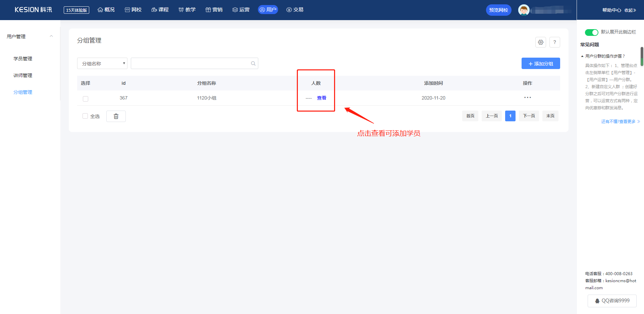Open the three-dot actions menu for 1120小组
Viewport: 644px width, 314px height.
527,98
